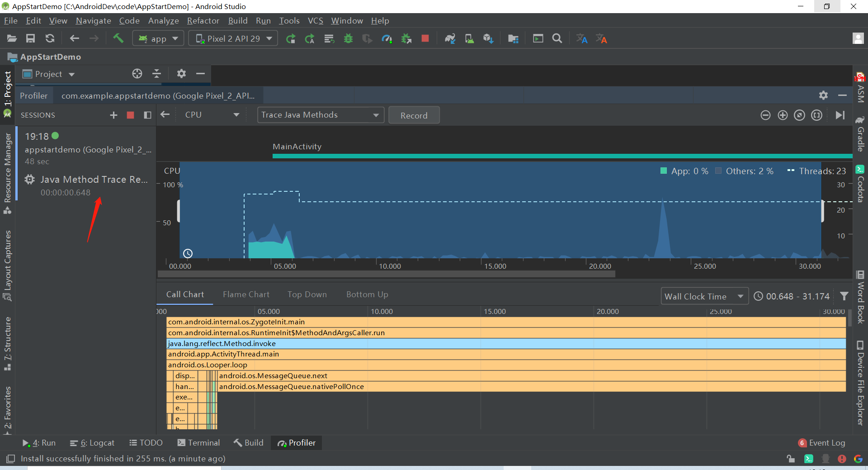Image resolution: width=868 pixels, height=470 pixels.
Task: Go back from CPU profiler view arrow
Action: click(165, 114)
